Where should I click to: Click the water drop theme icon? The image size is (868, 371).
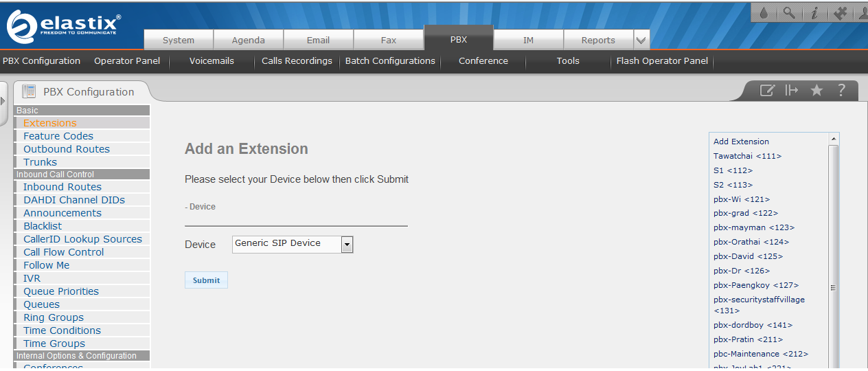(764, 13)
